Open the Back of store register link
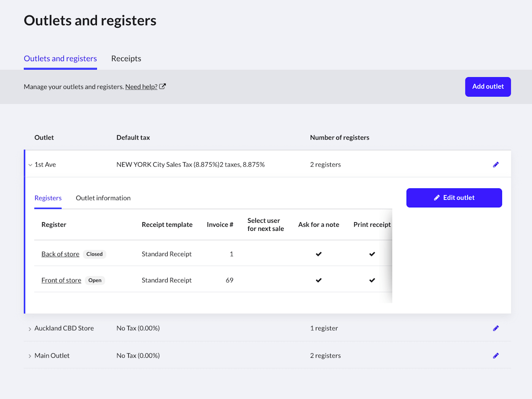This screenshot has width=532, height=399. pyautogui.click(x=60, y=254)
